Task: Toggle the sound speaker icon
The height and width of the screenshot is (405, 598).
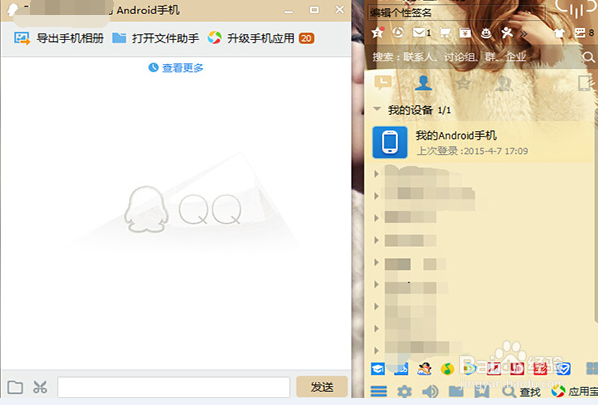Action: click(x=430, y=391)
